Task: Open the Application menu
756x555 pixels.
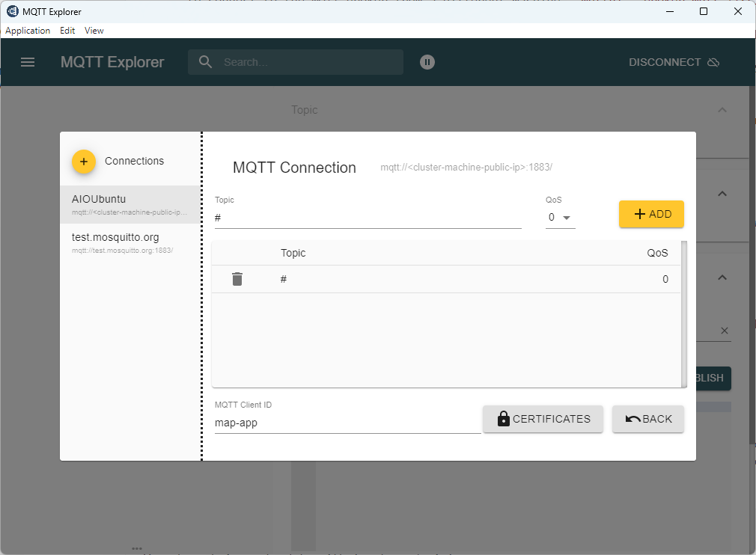Action: pos(28,30)
